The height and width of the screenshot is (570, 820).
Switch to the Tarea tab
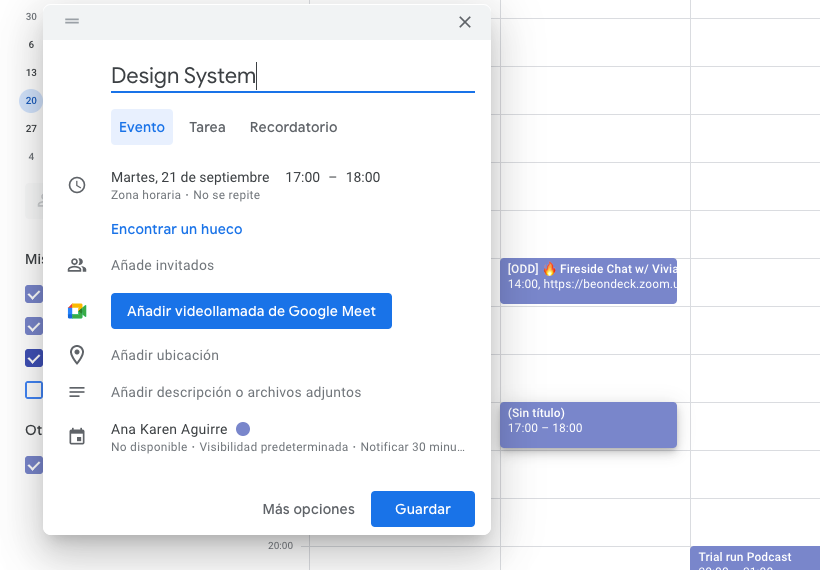click(207, 127)
